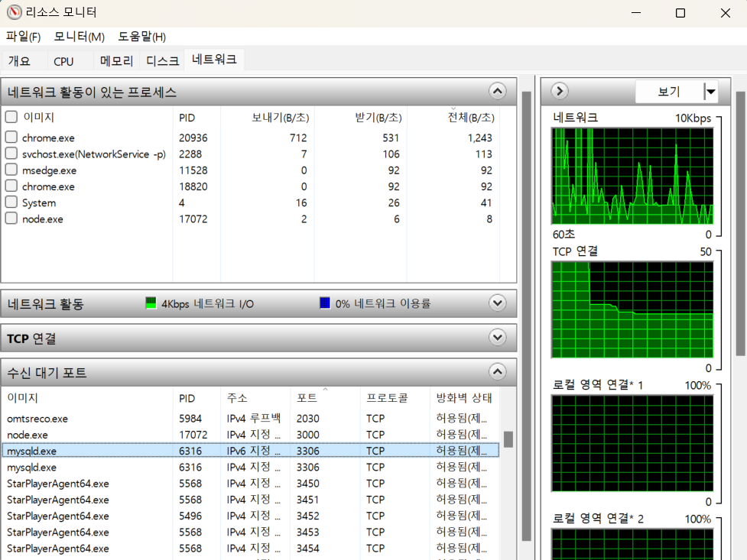Select StarPlayerAgent64.exe port 3451 row

(251, 500)
